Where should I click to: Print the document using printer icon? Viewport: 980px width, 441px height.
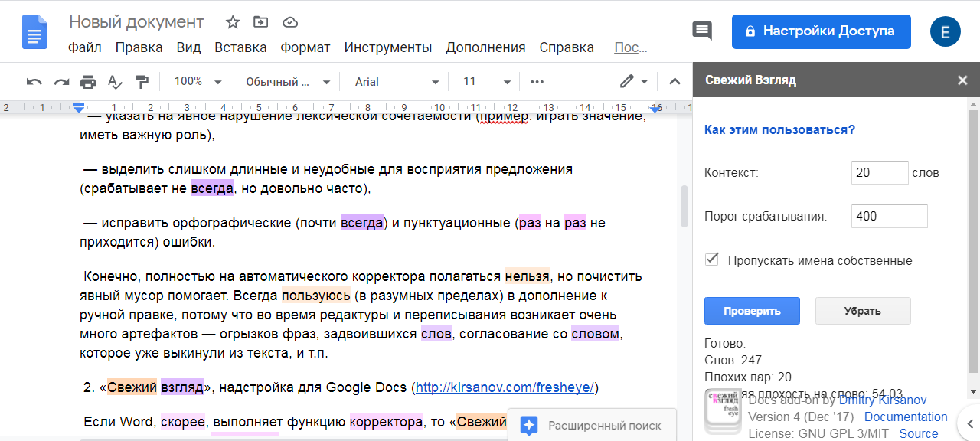coord(88,82)
